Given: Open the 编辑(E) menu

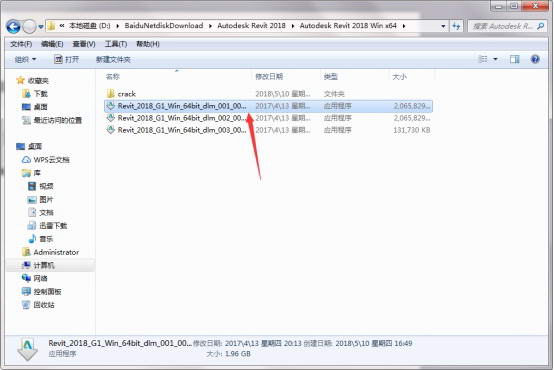Looking at the screenshot, I should (52, 44).
